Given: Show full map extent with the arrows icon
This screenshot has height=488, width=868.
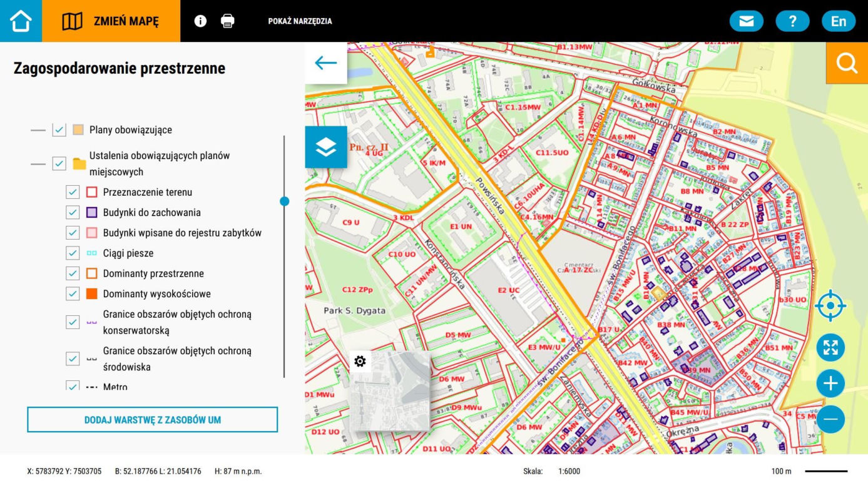Looking at the screenshot, I should point(830,348).
